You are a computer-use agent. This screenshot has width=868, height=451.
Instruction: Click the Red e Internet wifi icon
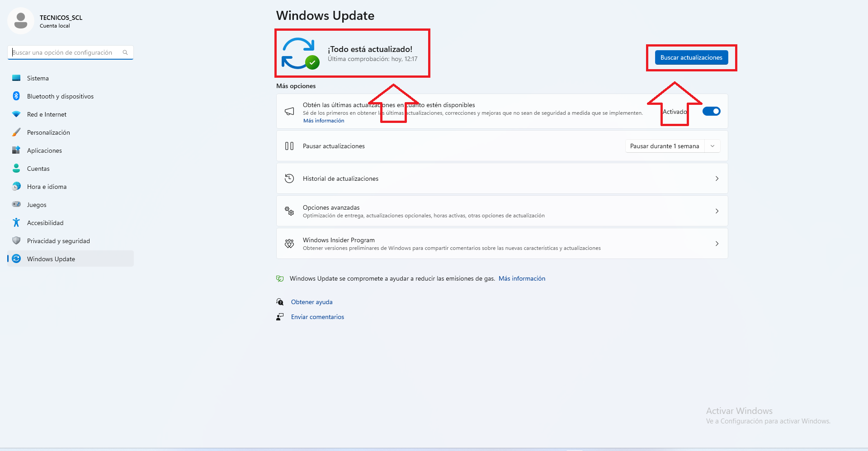point(16,114)
